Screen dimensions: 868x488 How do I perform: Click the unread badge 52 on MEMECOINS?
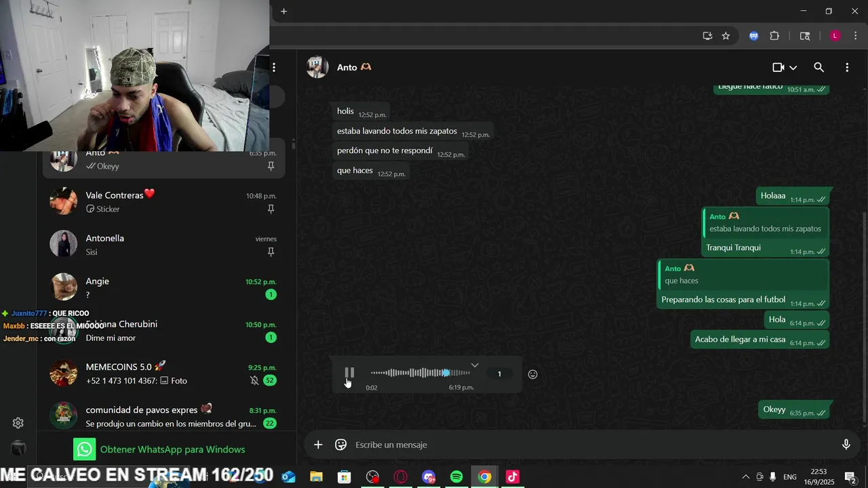tap(270, 380)
